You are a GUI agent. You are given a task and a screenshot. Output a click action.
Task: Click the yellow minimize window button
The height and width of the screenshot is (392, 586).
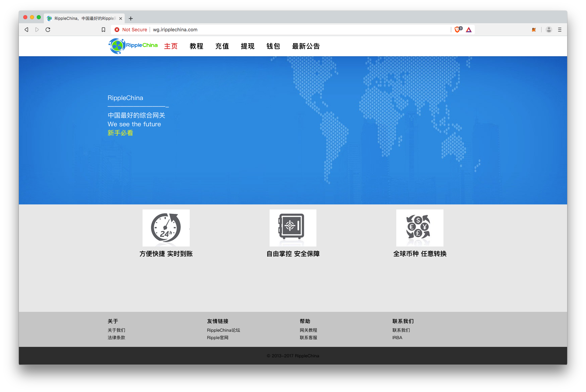click(x=32, y=17)
